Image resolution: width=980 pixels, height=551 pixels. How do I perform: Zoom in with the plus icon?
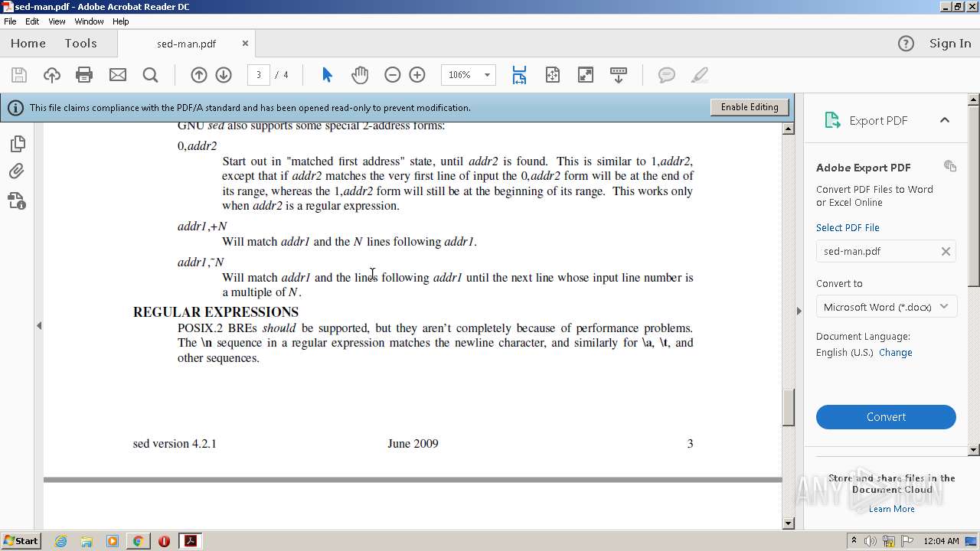(417, 75)
